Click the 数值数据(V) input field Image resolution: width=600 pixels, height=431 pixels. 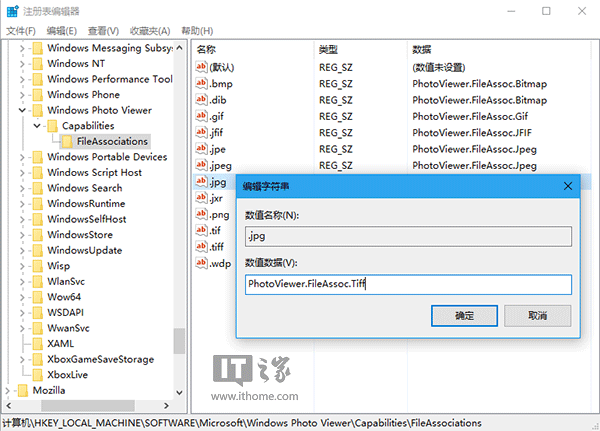[408, 284]
